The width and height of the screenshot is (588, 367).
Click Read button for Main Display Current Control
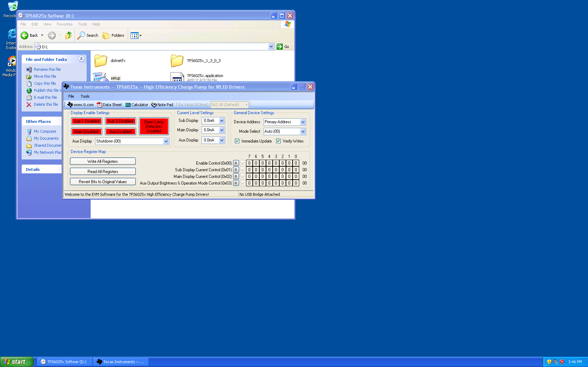click(x=236, y=176)
